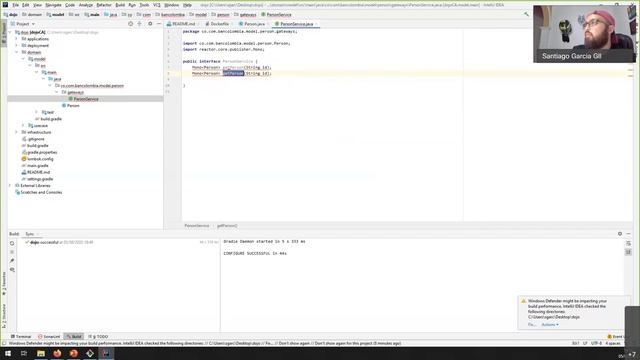This screenshot has height=360, width=640.
Task: Open the File menu
Action: (x=16, y=5)
